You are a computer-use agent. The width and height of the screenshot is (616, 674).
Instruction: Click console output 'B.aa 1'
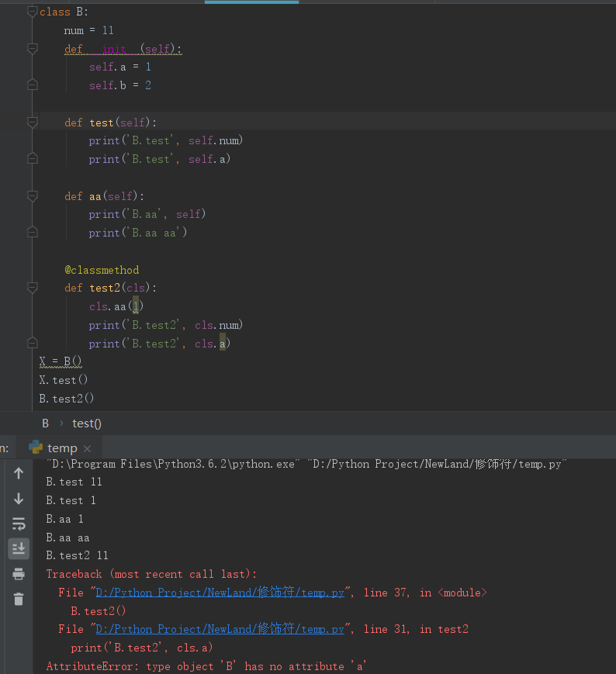pyautogui.click(x=64, y=519)
